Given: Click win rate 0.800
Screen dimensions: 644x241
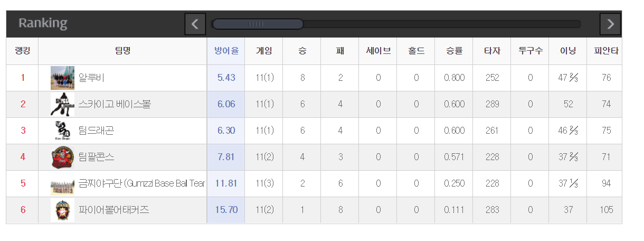Looking at the screenshot, I should (x=454, y=78).
